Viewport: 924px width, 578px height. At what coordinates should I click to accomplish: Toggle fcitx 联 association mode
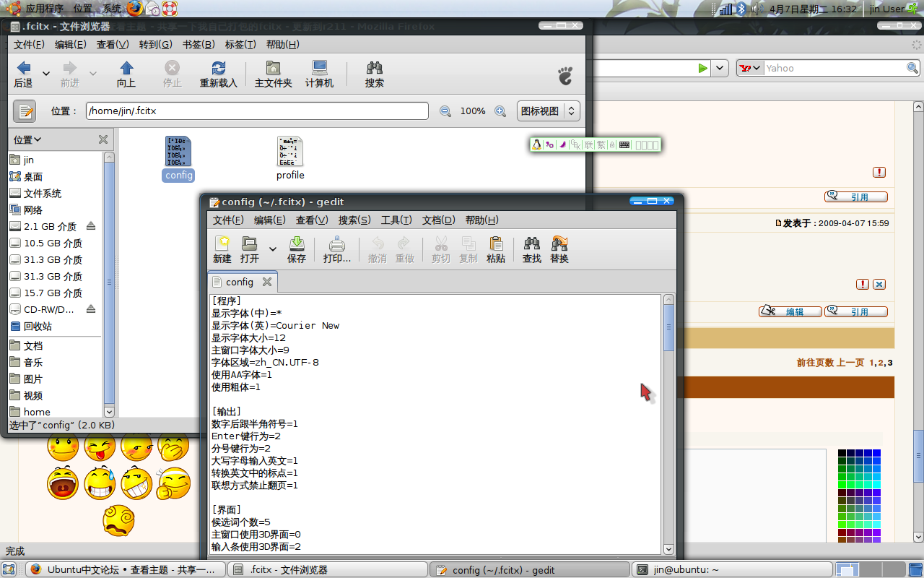(589, 144)
